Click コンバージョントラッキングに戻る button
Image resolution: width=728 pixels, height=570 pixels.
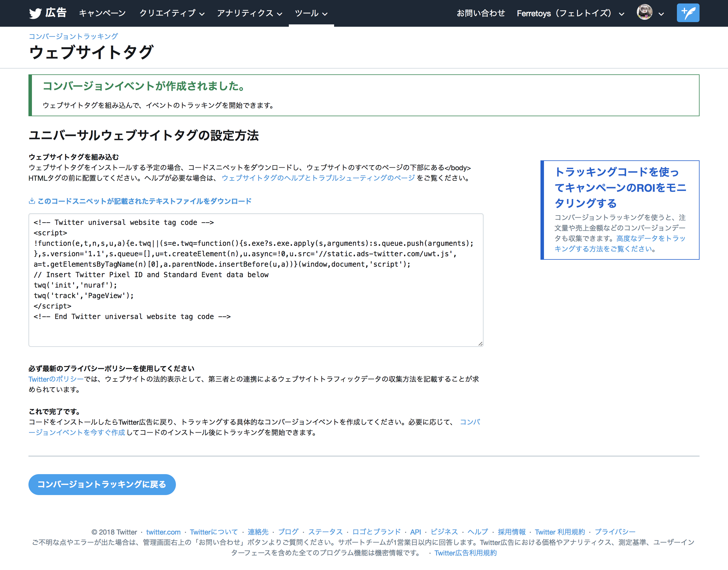click(x=102, y=484)
